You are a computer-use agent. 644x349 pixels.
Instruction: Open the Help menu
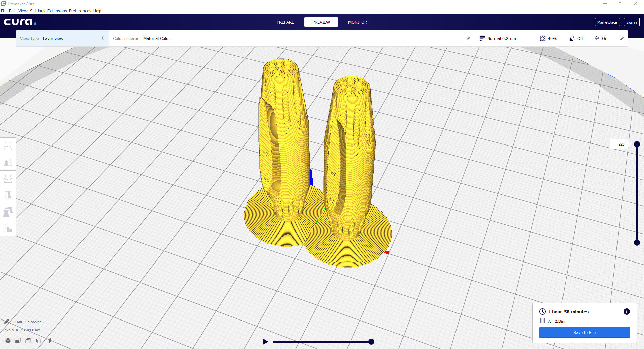pos(97,11)
